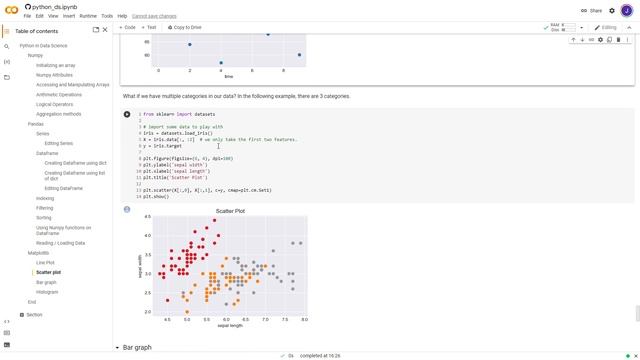Open the terminal icon at sidebar bottom

tap(7, 345)
